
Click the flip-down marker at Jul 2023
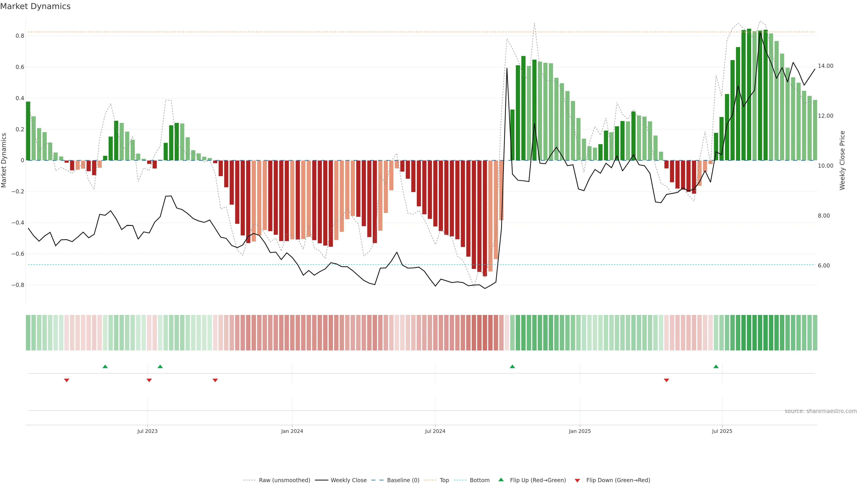[x=149, y=380]
